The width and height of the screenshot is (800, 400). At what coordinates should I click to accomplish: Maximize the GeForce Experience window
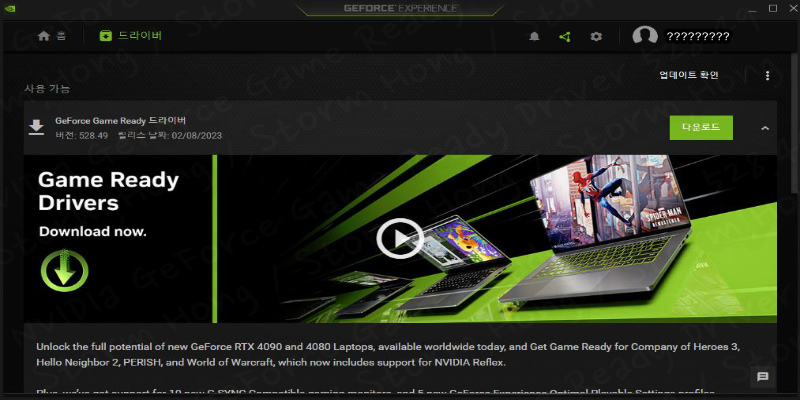773,8
